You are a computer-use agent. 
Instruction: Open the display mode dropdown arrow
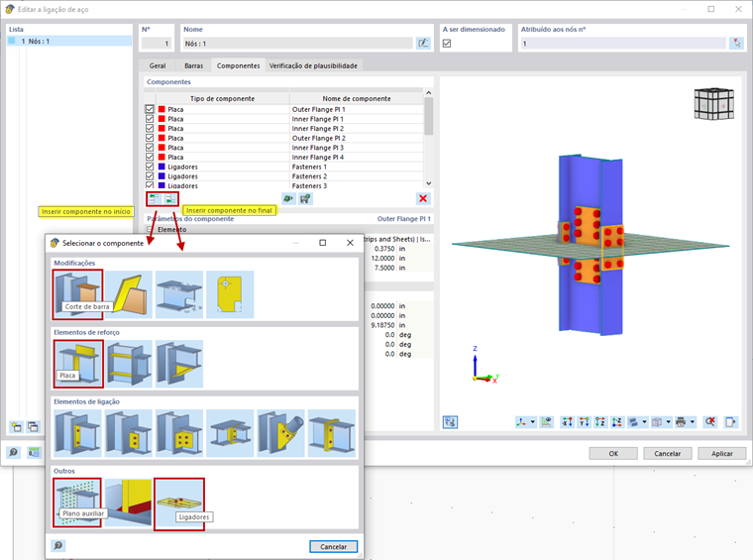click(644, 422)
